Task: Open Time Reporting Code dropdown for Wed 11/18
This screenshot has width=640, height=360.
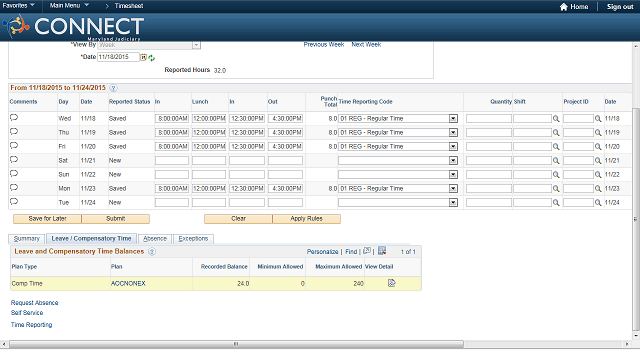Action: point(453,118)
